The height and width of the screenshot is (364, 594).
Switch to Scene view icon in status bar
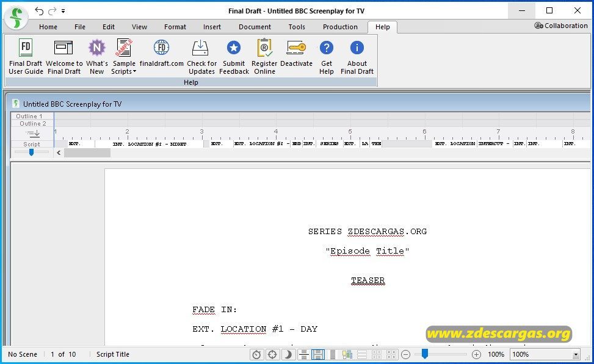362,354
